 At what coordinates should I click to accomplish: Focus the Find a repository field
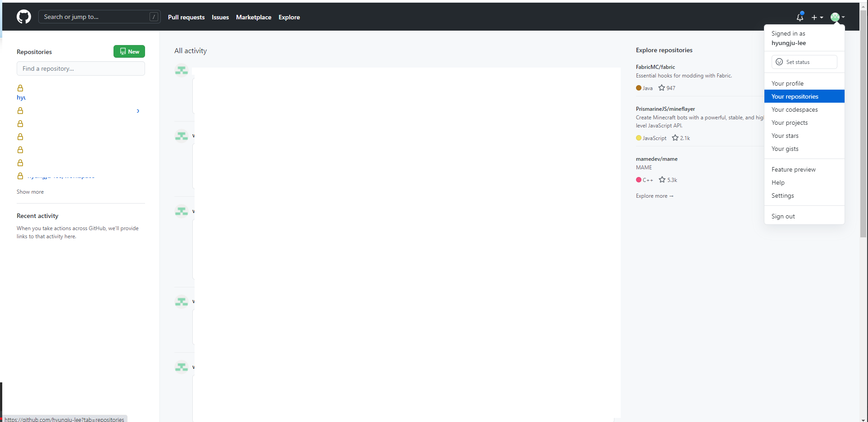tap(81, 68)
